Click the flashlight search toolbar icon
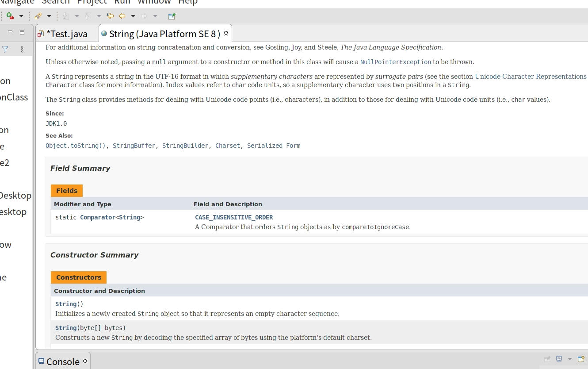 [x=38, y=16]
